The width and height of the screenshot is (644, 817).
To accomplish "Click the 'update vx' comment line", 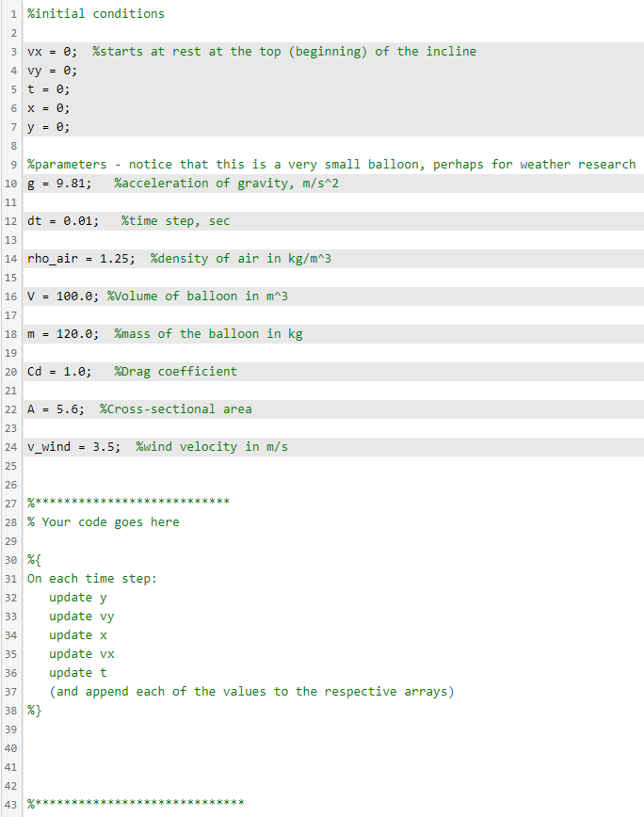I will (x=81, y=654).
